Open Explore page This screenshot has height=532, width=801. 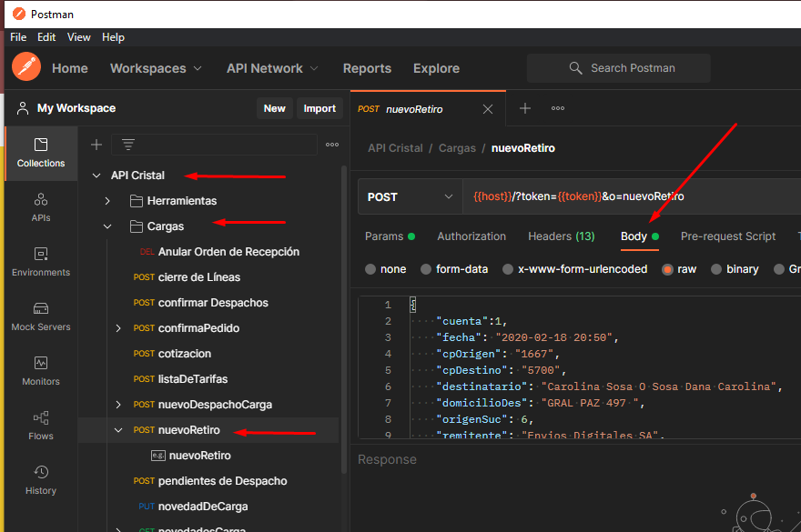(436, 68)
